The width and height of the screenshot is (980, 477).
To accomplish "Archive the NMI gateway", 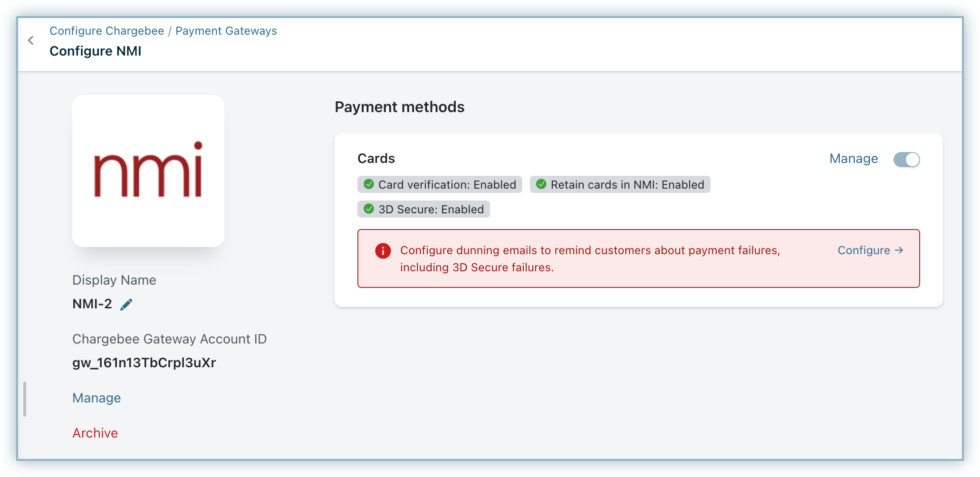I will (x=95, y=433).
